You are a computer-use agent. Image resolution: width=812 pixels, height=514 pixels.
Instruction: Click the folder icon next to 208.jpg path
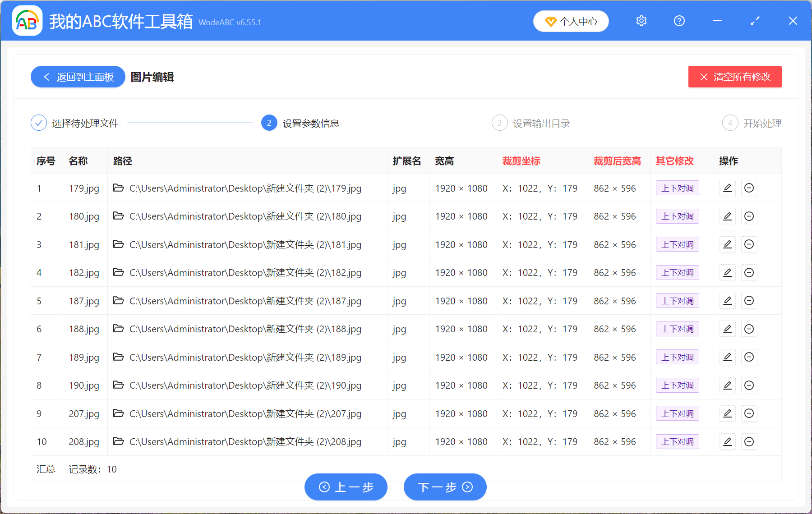click(x=118, y=441)
